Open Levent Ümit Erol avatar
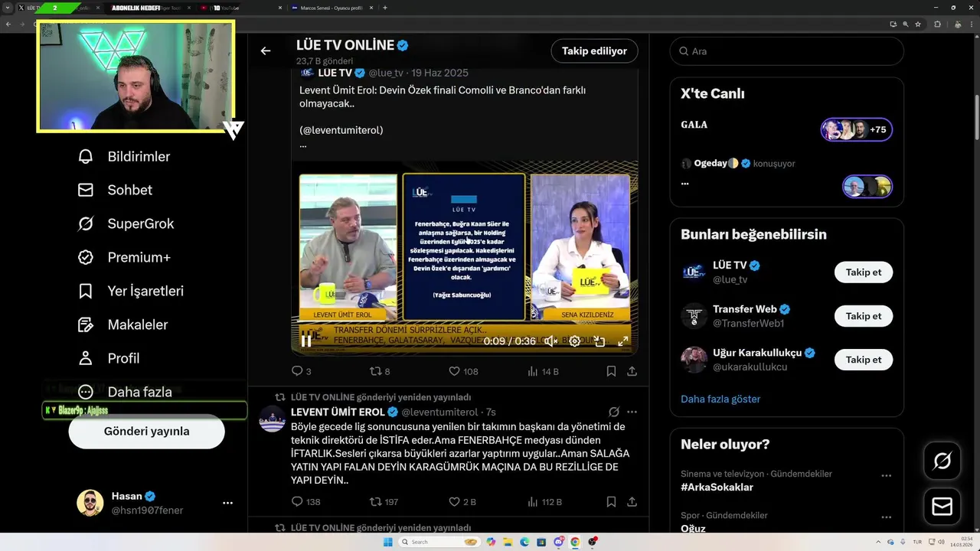This screenshot has height=551, width=980. (273, 419)
